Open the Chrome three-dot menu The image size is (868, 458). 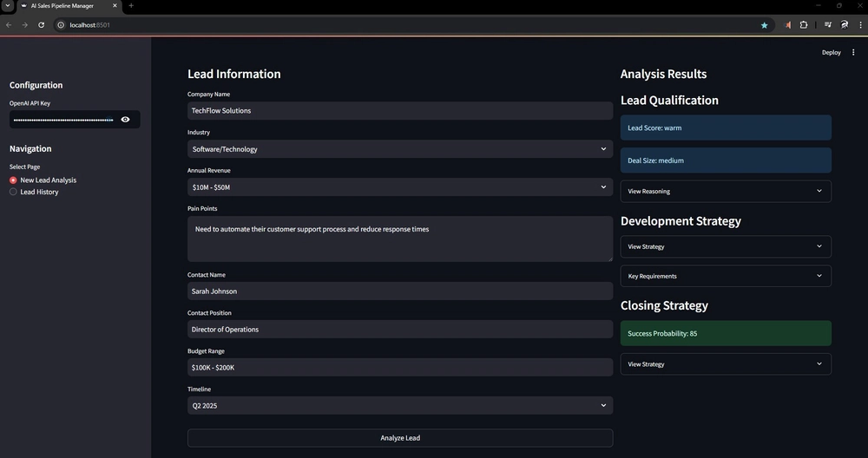[861, 25]
